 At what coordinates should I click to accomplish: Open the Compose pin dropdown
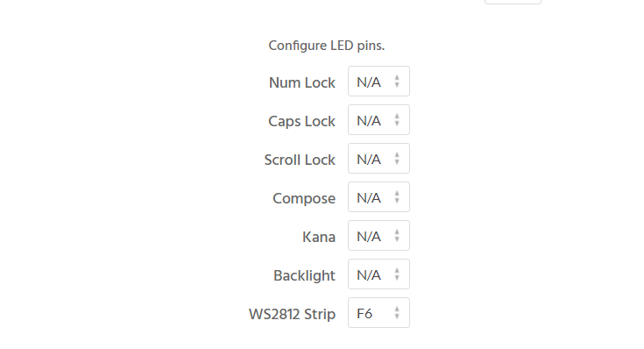(379, 197)
